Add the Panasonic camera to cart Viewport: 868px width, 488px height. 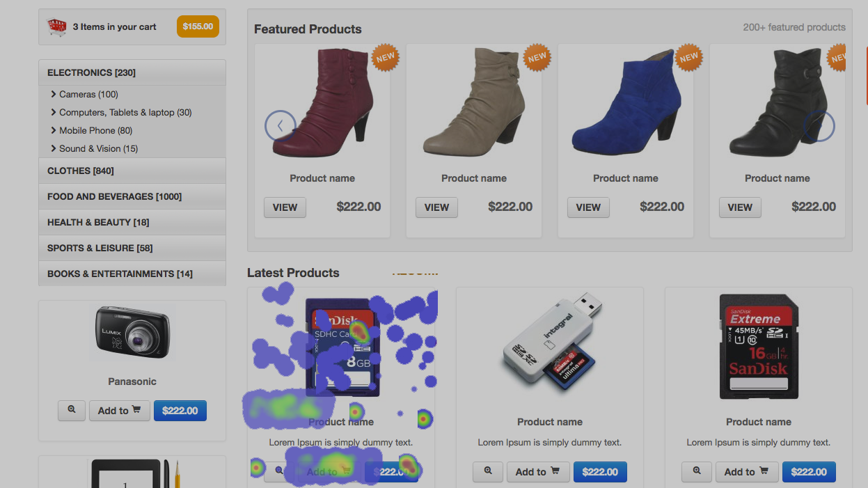click(x=119, y=410)
